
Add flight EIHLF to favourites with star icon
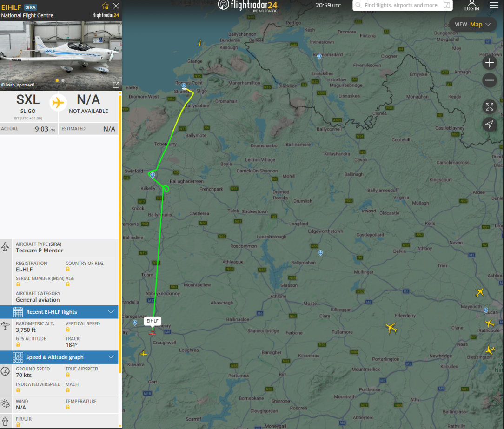pyautogui.click(x=105, y=6)
